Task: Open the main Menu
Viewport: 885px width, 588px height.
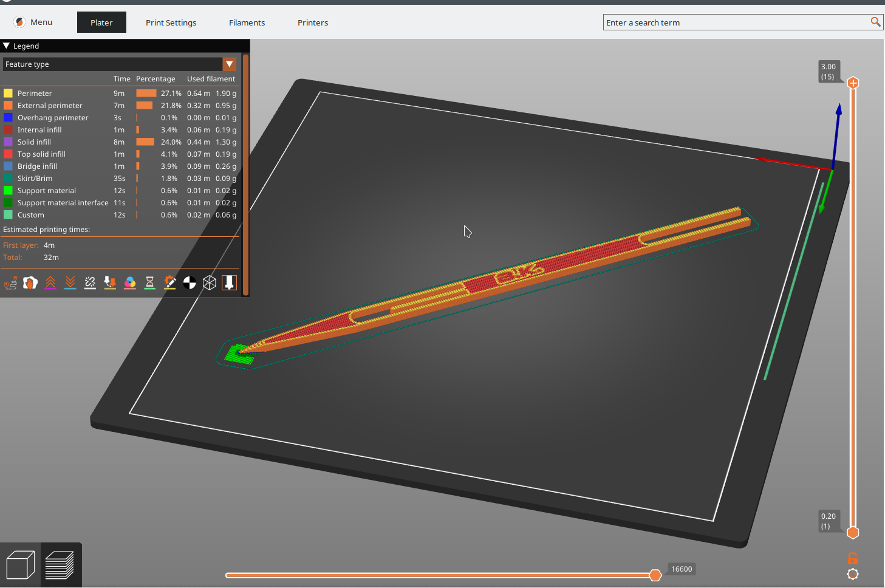Action: coord(34,22)
